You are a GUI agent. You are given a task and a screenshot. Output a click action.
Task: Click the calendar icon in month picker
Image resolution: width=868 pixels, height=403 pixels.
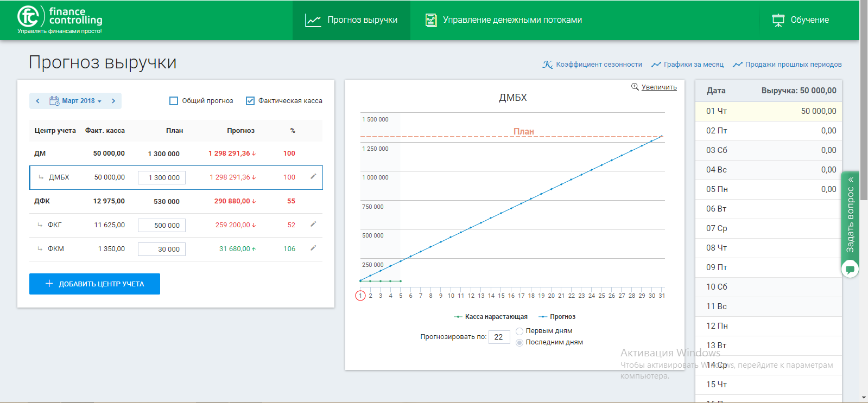(54, 101)
